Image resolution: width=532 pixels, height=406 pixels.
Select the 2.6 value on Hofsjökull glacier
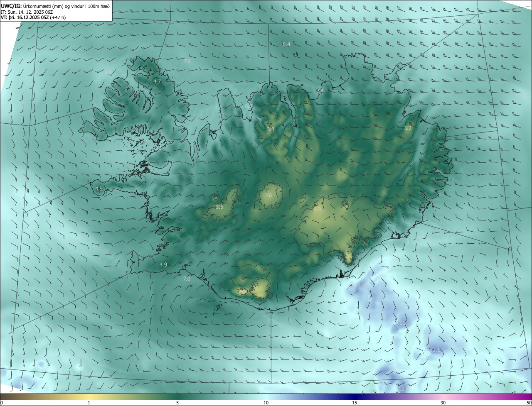tap(268, 196)
